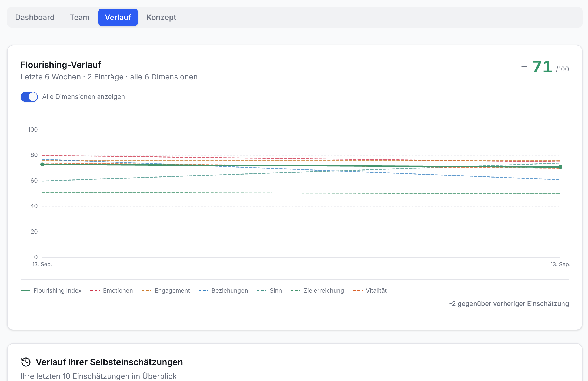Select the Verlauf tab

[x=118, y=17]
